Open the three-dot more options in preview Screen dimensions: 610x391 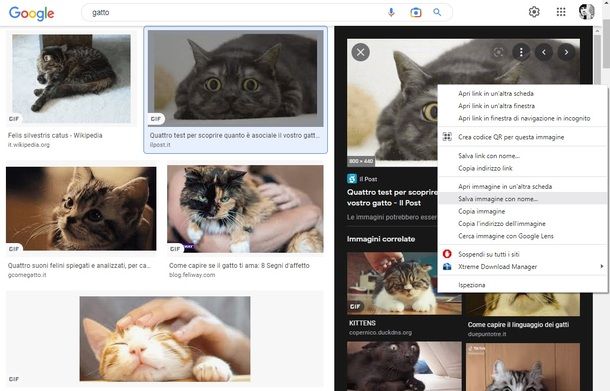[521, 52]
